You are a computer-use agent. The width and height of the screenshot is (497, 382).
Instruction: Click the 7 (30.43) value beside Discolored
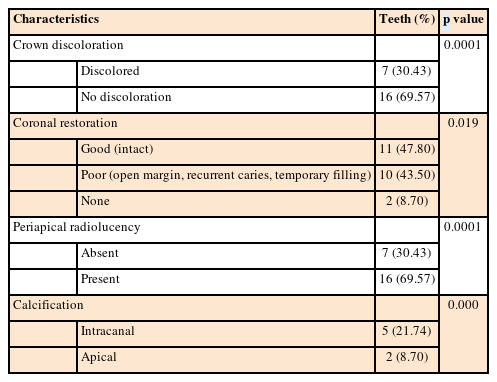pos(407,74)
